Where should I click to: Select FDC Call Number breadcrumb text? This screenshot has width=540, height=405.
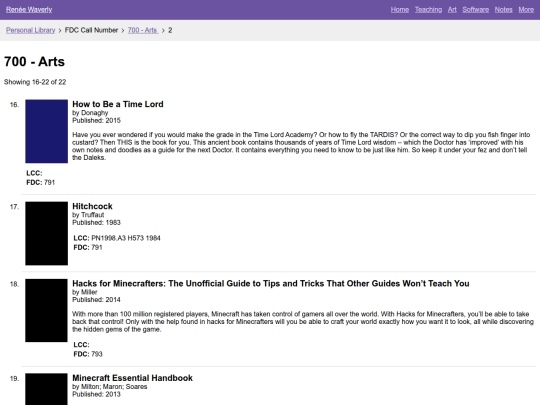(x=91, y=30)
